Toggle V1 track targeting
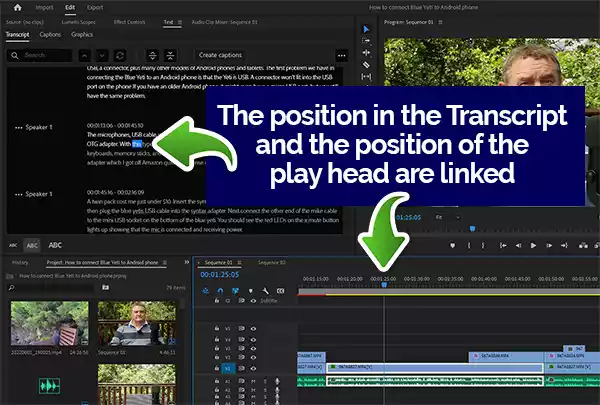The width and height of the screenshot is (600, 405). 227,368
